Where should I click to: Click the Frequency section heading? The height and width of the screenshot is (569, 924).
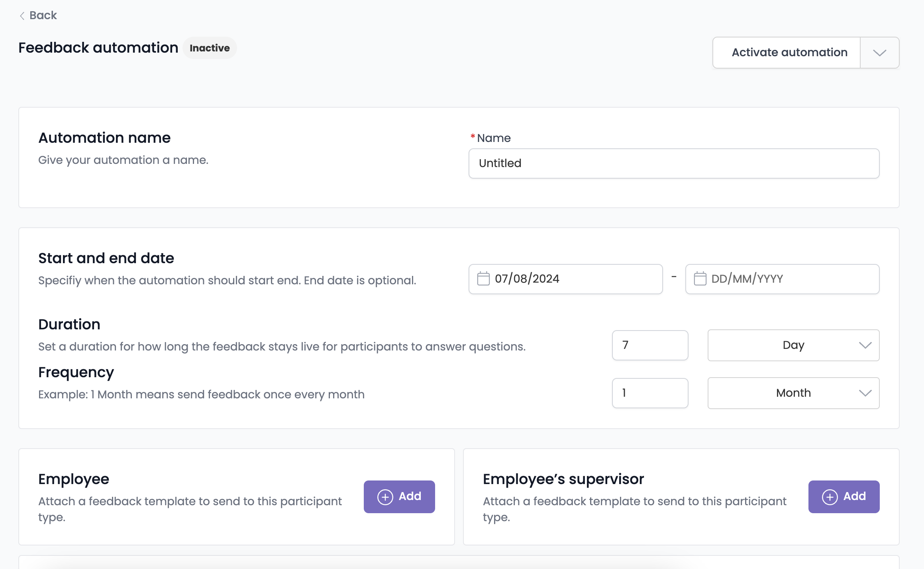76,372
